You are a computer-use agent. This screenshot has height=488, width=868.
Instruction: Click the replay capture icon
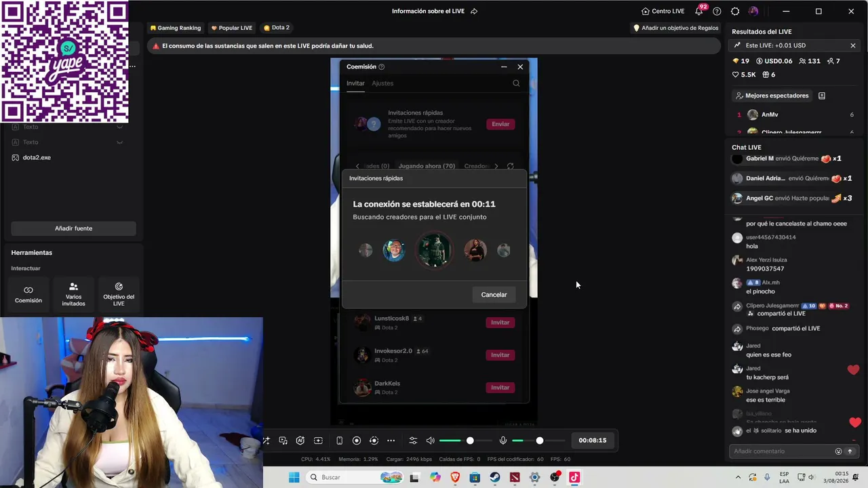pos(374,441)
